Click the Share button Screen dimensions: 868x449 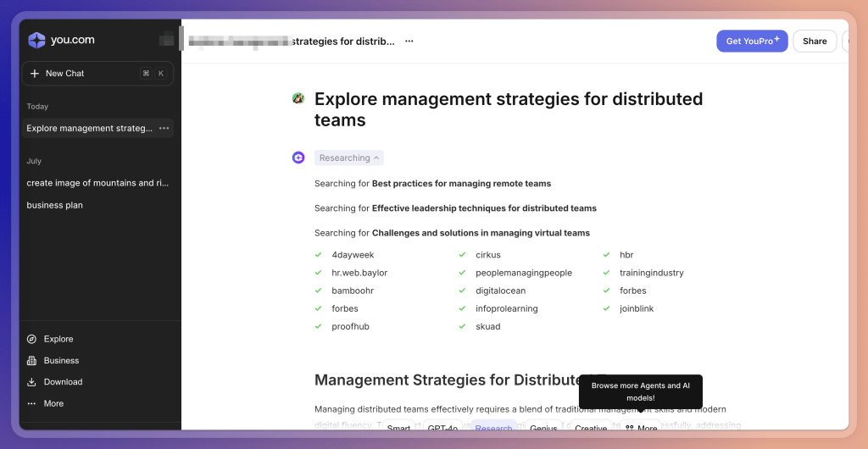tap(815, 42)
